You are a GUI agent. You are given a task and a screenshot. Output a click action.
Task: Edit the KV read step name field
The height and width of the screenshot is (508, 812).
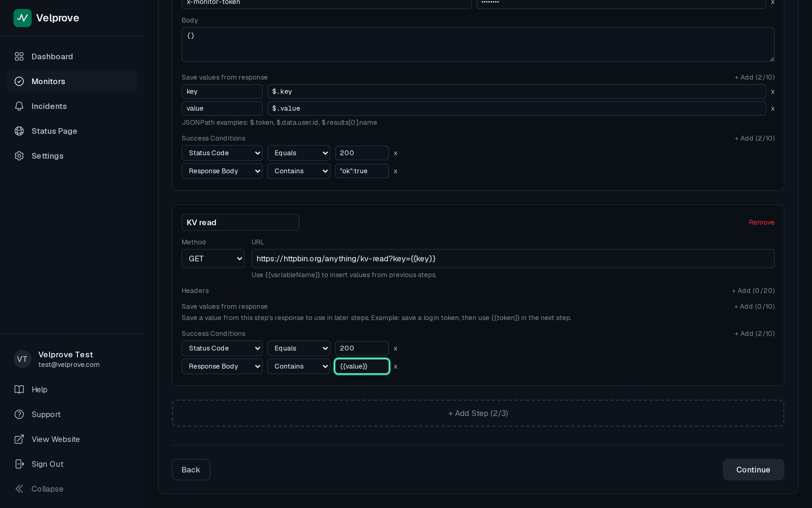coord(240,222)
